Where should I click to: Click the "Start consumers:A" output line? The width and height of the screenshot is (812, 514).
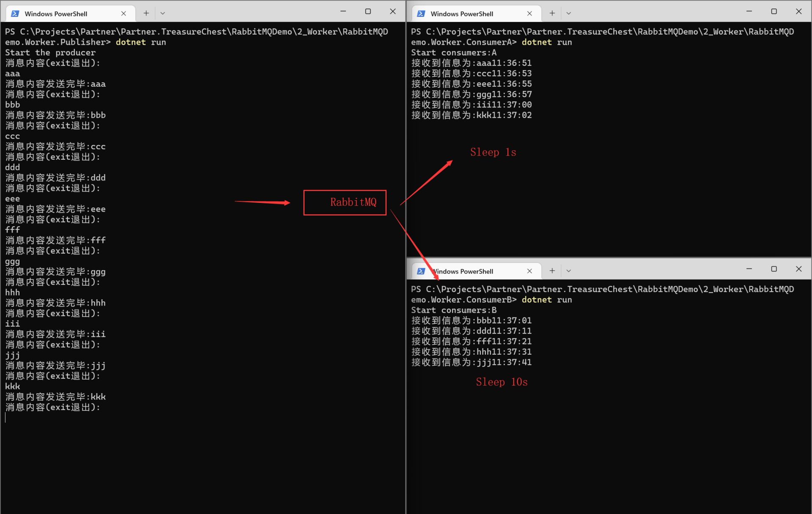454,52
